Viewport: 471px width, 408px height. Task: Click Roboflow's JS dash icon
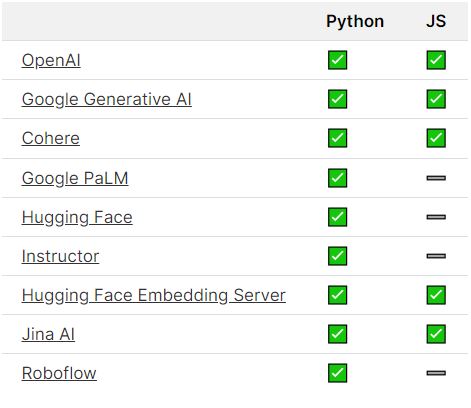pyautogui.click(x=436, y=373)
